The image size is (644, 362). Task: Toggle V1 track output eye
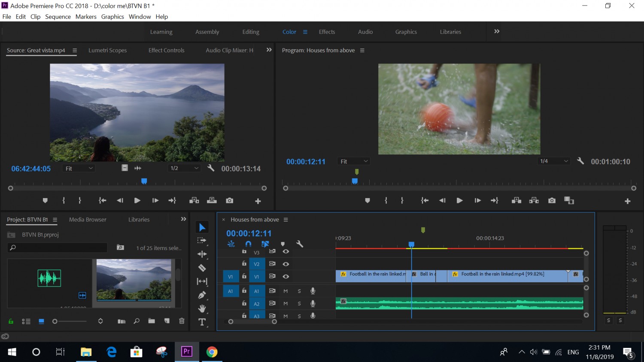click(286, 277)
